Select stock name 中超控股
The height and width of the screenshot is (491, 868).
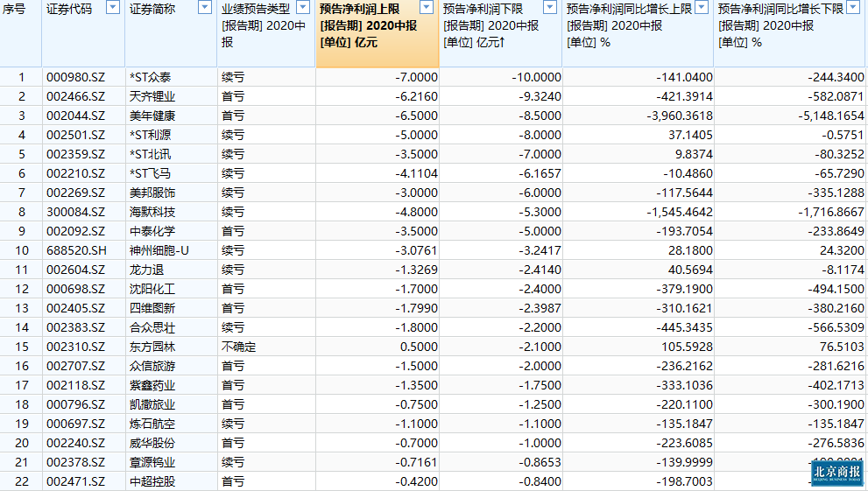tap(152, 481)
